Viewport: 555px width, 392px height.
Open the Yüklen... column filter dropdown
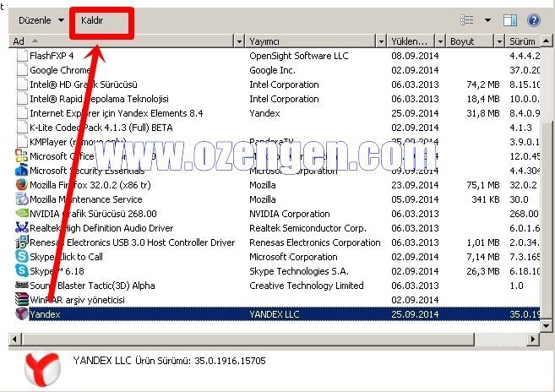(x=440, y=41)
